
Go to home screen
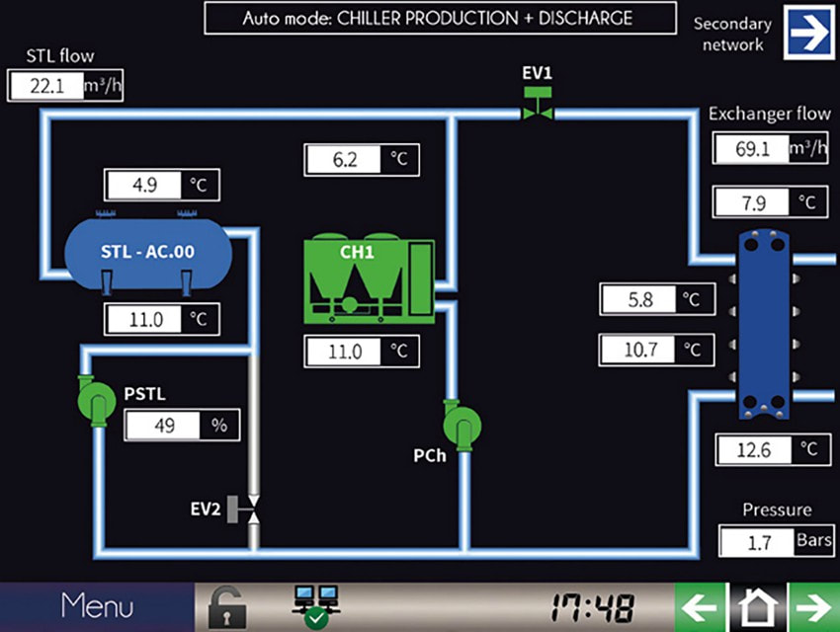(x=758, y=607)
